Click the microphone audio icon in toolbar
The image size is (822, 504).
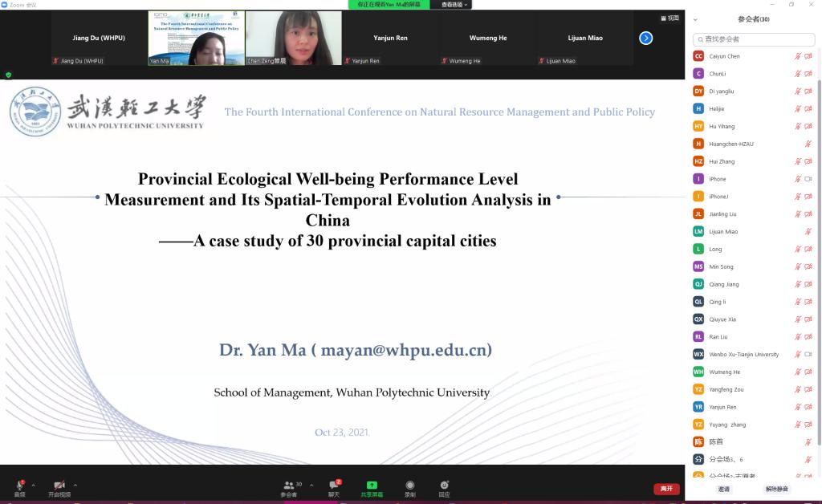pyautogui.click(x=19, y=486)
